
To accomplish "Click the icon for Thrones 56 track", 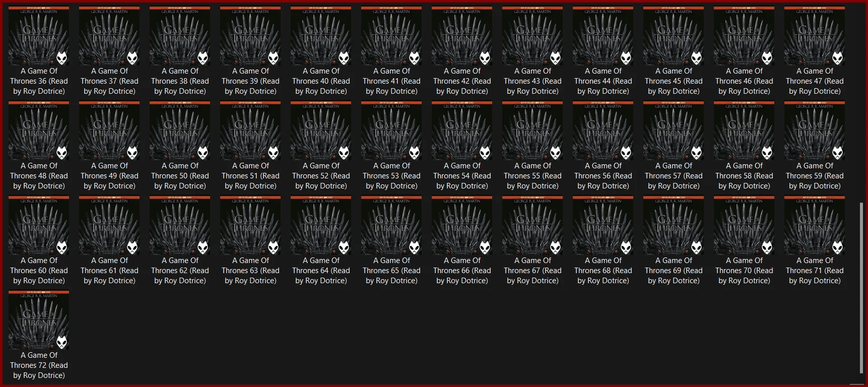I will (603, 131).
